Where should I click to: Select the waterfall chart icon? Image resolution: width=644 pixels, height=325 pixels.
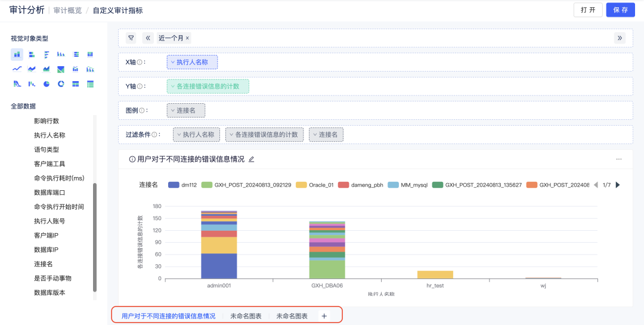(x=32, y=84)
